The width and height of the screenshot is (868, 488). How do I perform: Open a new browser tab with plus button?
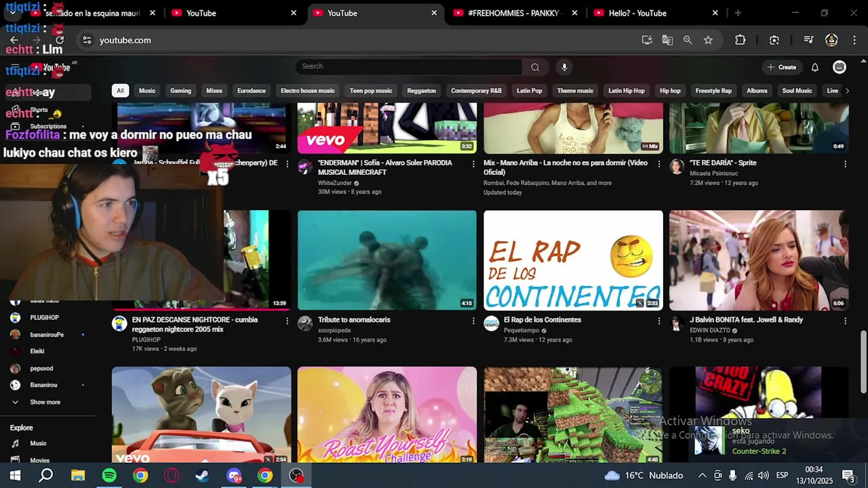(738, 13)
